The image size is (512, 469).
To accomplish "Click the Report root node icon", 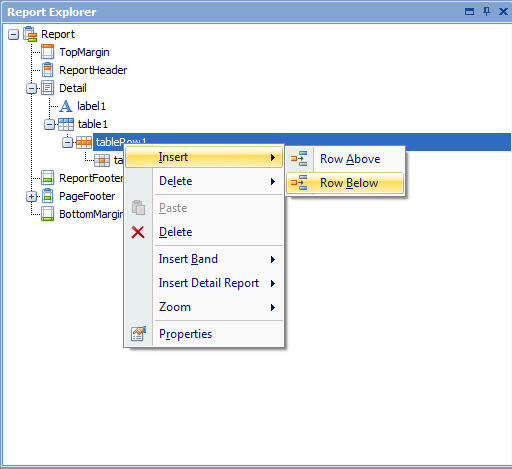I will 30,34.
